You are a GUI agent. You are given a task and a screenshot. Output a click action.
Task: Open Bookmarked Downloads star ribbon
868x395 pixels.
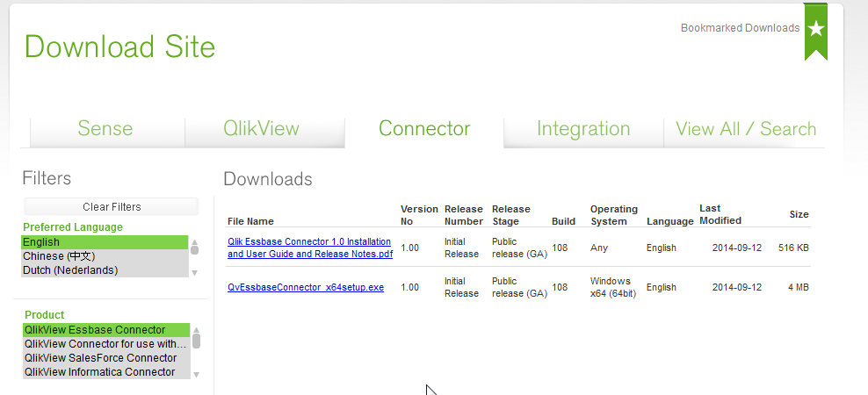[816, 31]
